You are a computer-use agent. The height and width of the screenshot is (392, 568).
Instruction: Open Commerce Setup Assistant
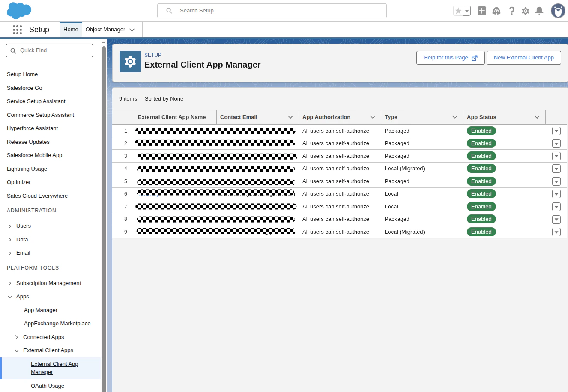pos(40,115)
